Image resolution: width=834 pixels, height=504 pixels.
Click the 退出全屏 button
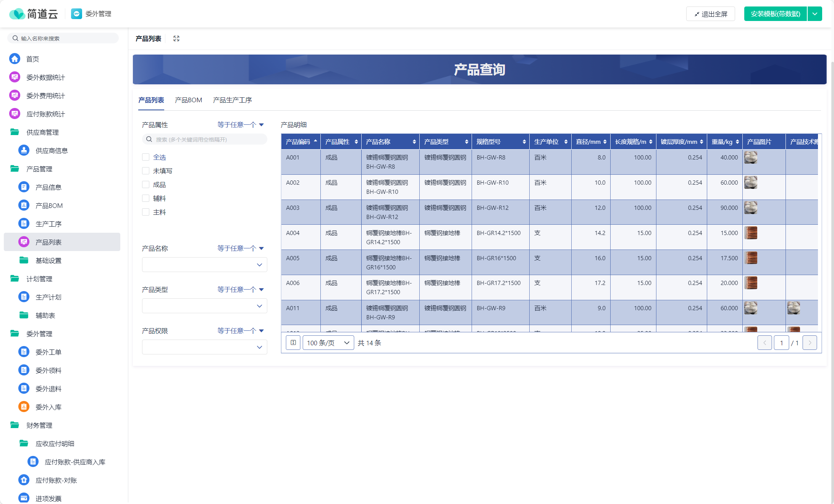(x=710, y=14)
